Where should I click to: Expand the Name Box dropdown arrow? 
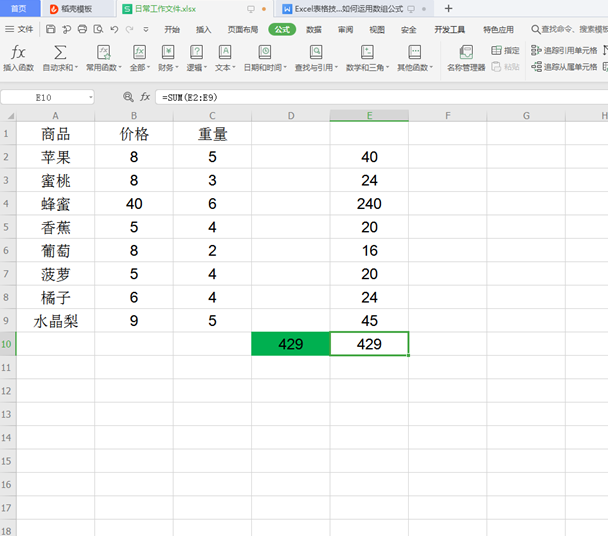click(x=90, y=97)
